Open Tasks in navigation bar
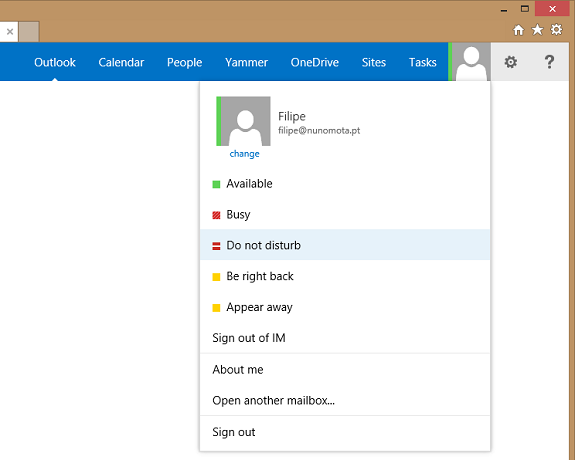Screen dimensions: 575x460 (422, 62)
